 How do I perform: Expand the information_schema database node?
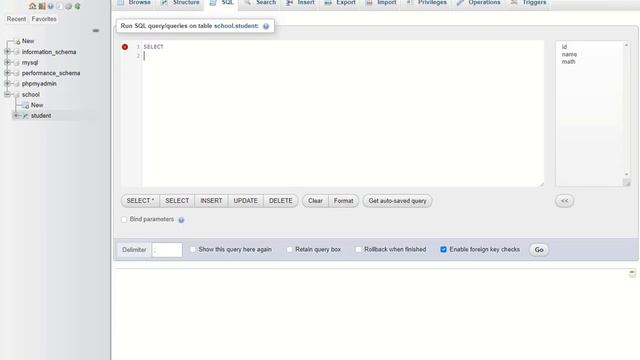click(7, 52)
